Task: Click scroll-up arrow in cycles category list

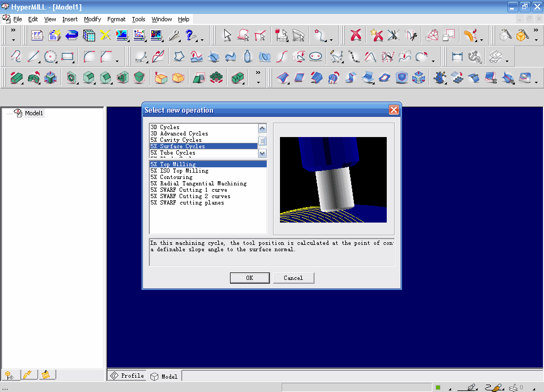Action: pyautogui.click(x=262, y=129)
